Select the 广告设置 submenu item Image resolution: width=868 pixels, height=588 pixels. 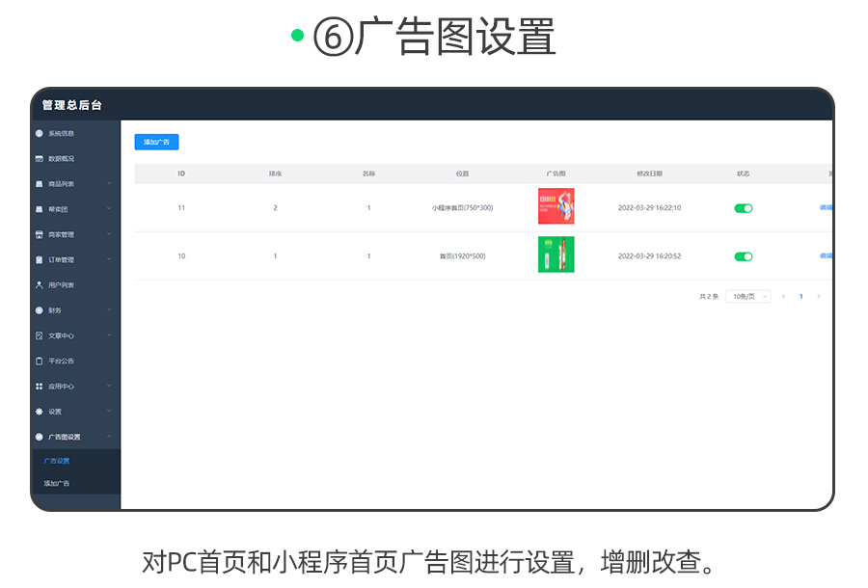click(57, 461)
